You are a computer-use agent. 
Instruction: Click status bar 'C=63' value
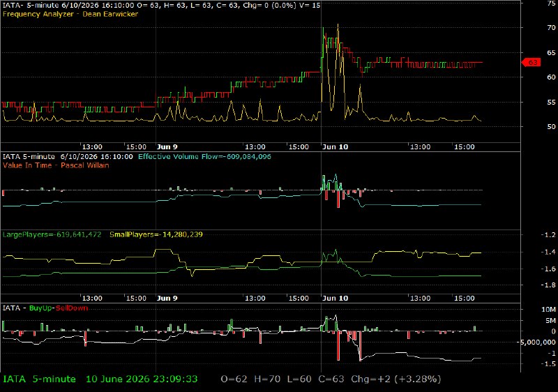pos(331,379)
